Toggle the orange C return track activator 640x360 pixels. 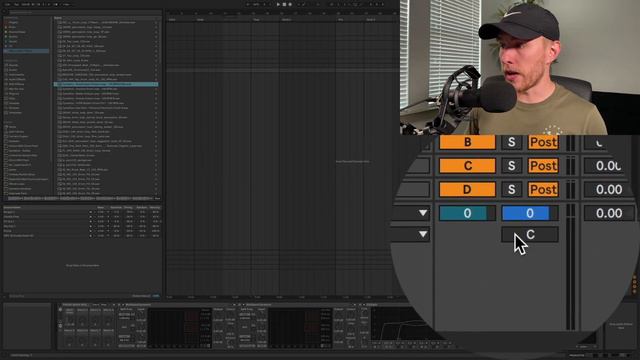(467, 166)
